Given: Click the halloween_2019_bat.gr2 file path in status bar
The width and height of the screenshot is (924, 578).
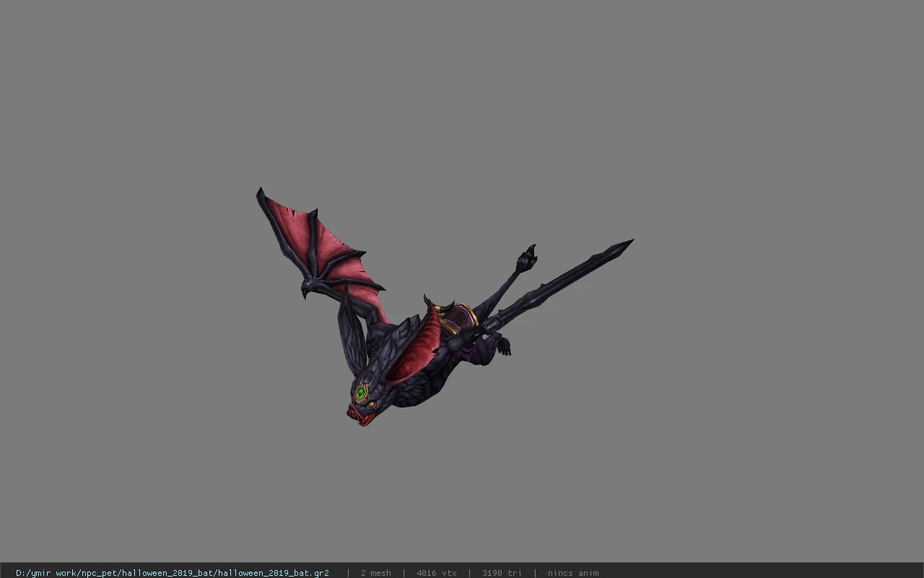Looking at the screenshot, I should coord(173,573).
